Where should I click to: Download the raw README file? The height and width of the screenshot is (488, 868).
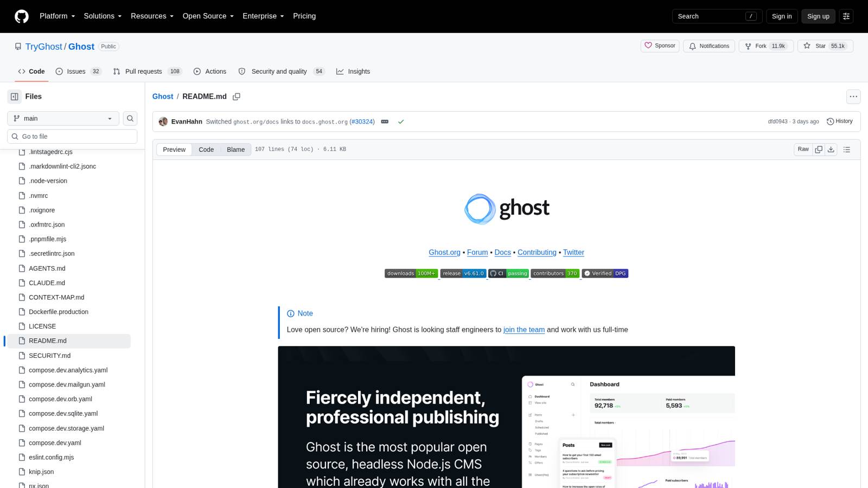[x=831, y=150]
